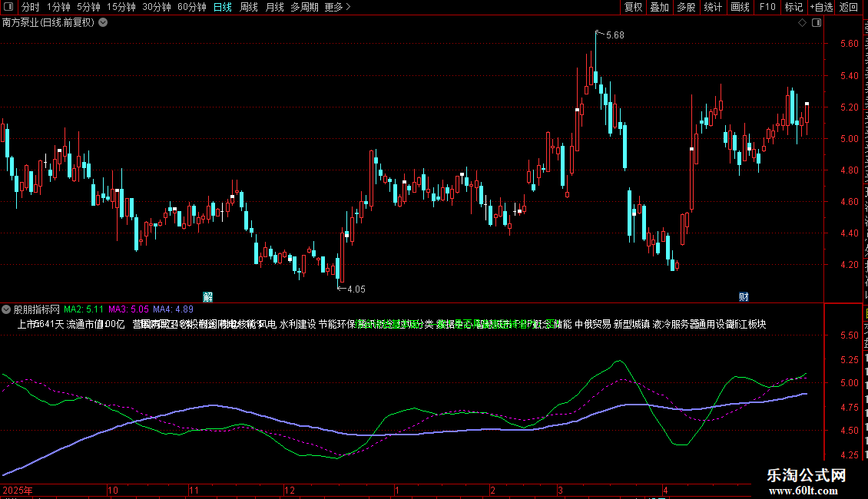This screenshot has width=868, height=499.
Task: Open 多周期 multi-period view
Action: [x=304, y=7]
